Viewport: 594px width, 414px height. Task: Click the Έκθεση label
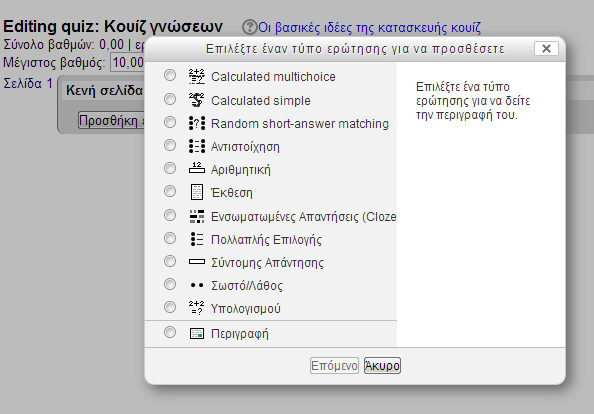coord(231,192)
